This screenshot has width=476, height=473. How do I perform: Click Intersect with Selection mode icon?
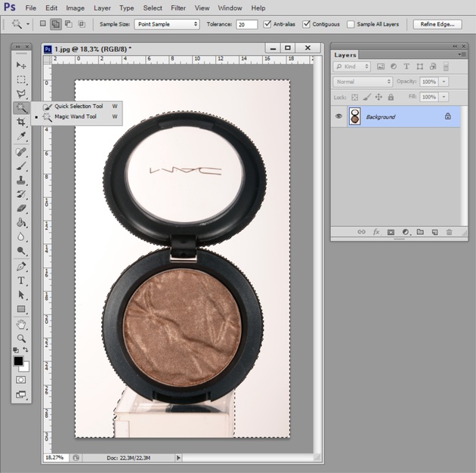pos(82,24)
